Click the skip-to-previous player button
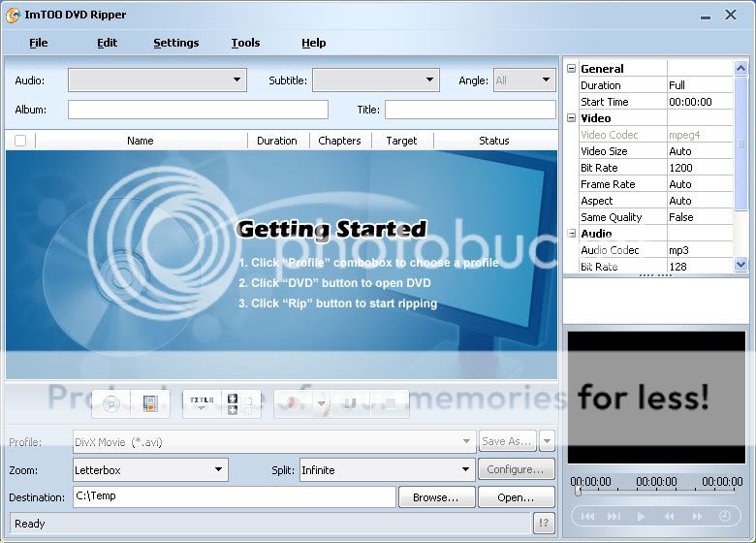The image size is (756, 543). [x=587, y=517]
